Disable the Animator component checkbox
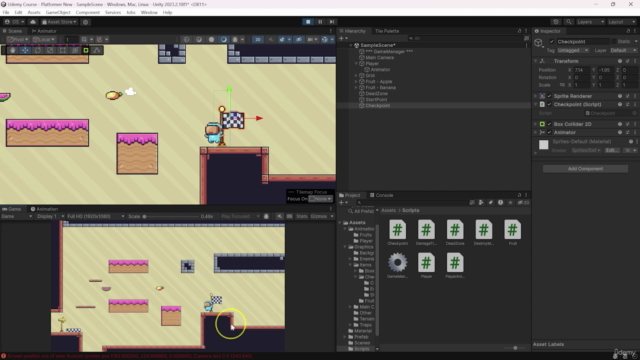This screenshot has height=360, width=640. [x=549, y=132]
